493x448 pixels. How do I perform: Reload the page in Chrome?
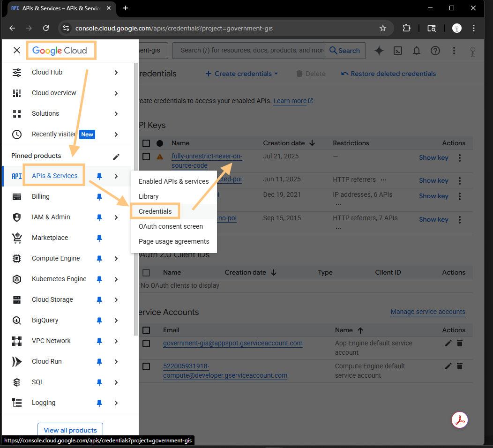(x=46, y=28)
